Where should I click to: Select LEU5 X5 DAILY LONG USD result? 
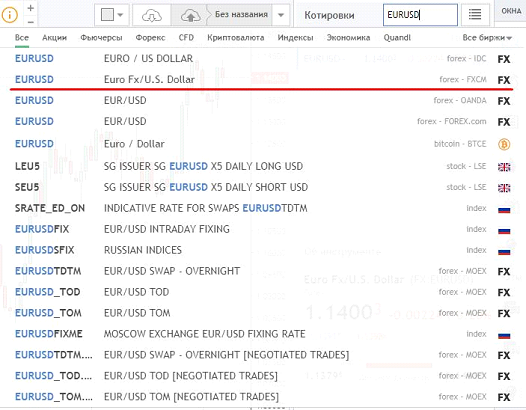(262, 166)
